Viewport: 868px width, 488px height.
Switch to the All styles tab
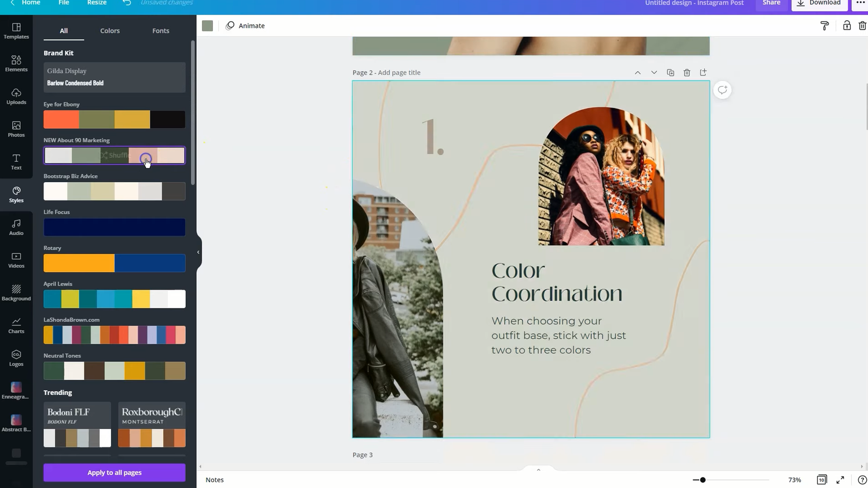tap(64, 31)
